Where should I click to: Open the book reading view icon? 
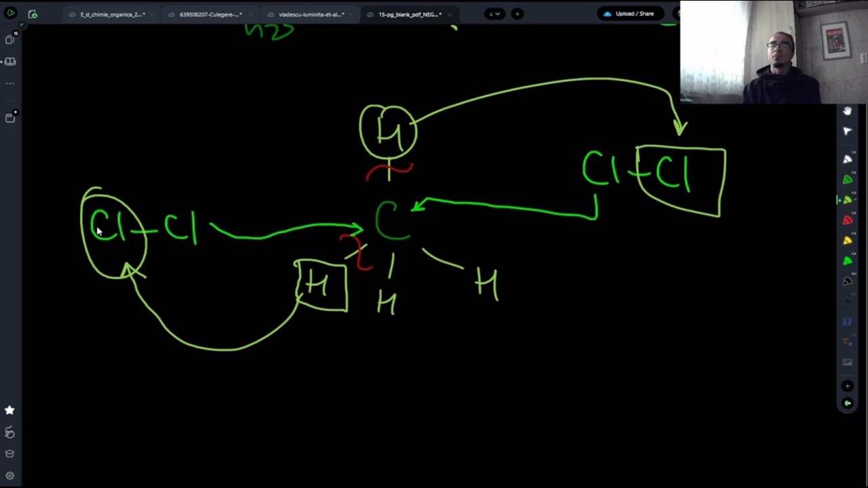(9, 61)
